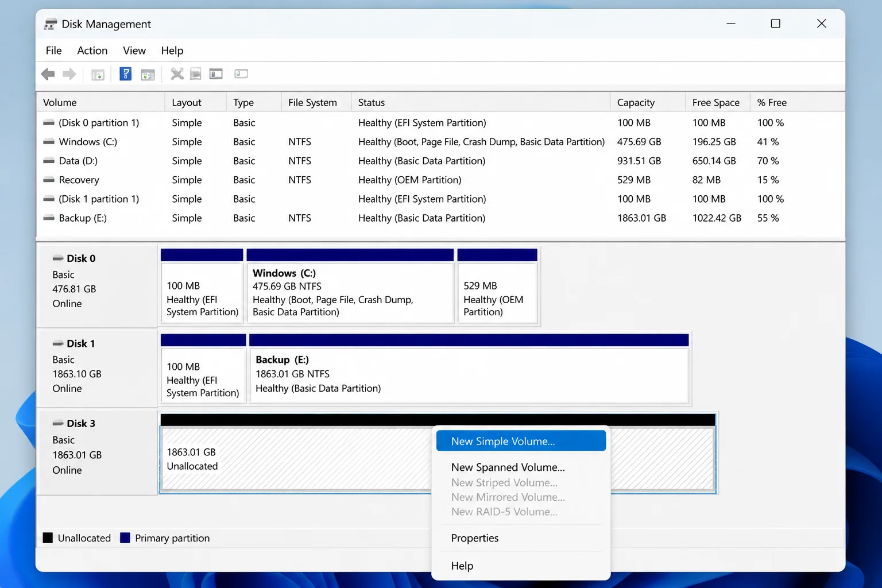Click the 196.25 GB free space cell
Viewport: 882px width, 588px height.
(x=714, y=142)
